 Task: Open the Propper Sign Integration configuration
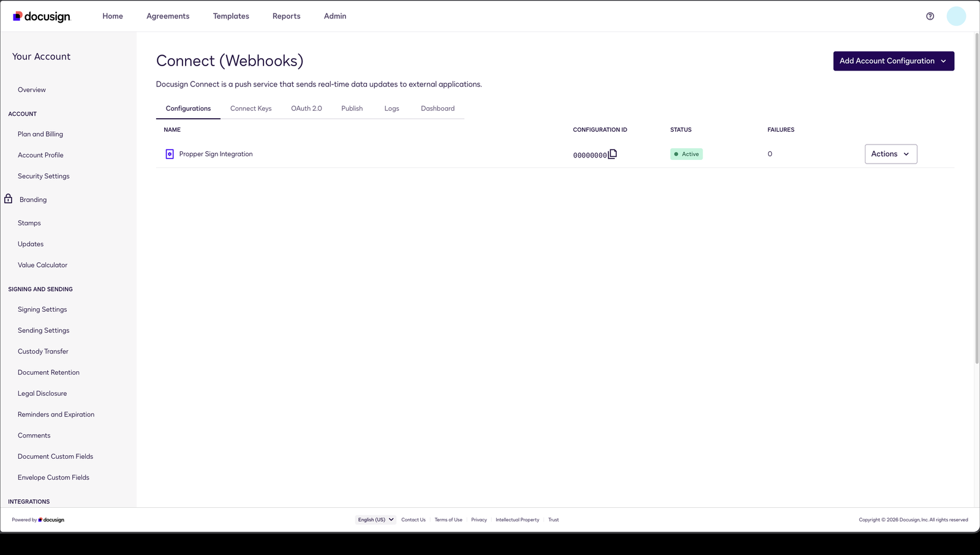216,154
